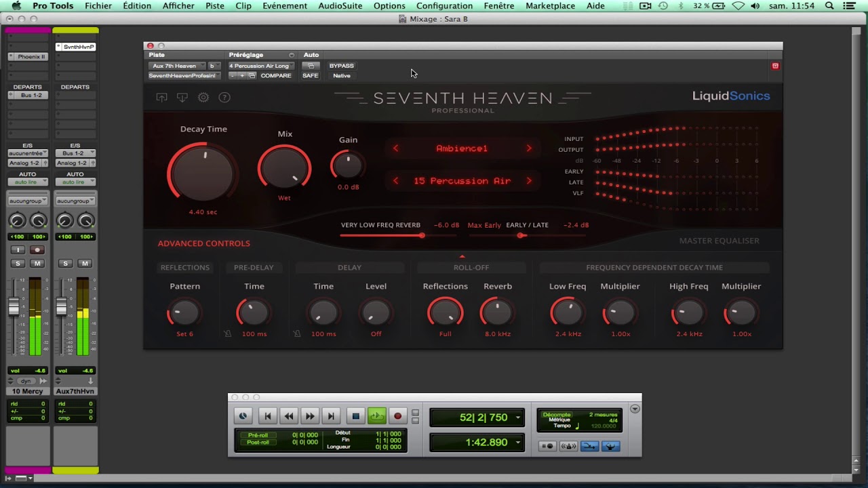The width and height of the screenshot is (868, 488).
Task: Click the plug-in load preset upload icon
Action: coord(161,98)
